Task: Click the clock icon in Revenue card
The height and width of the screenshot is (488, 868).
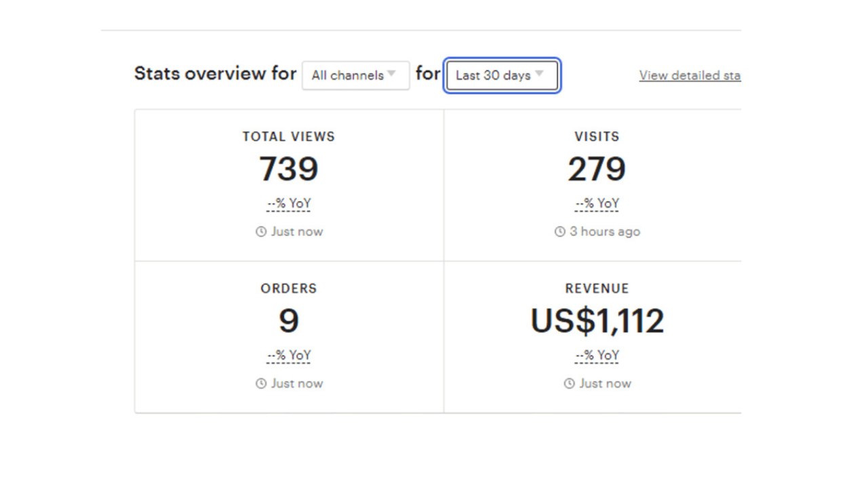Action: click(569, 384)
